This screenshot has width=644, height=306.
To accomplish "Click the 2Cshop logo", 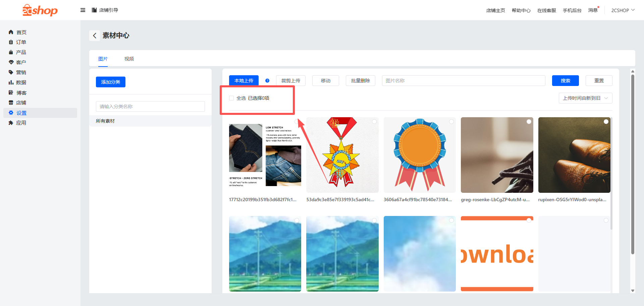I will click(x=40, y=10).
